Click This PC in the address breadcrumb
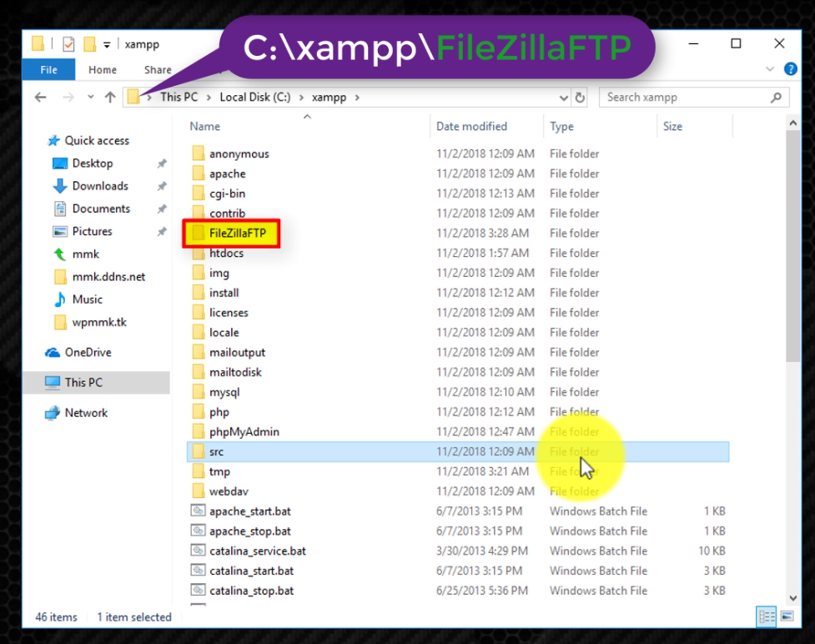The height and width of the screenshot is (644, 815). point(179,98)
